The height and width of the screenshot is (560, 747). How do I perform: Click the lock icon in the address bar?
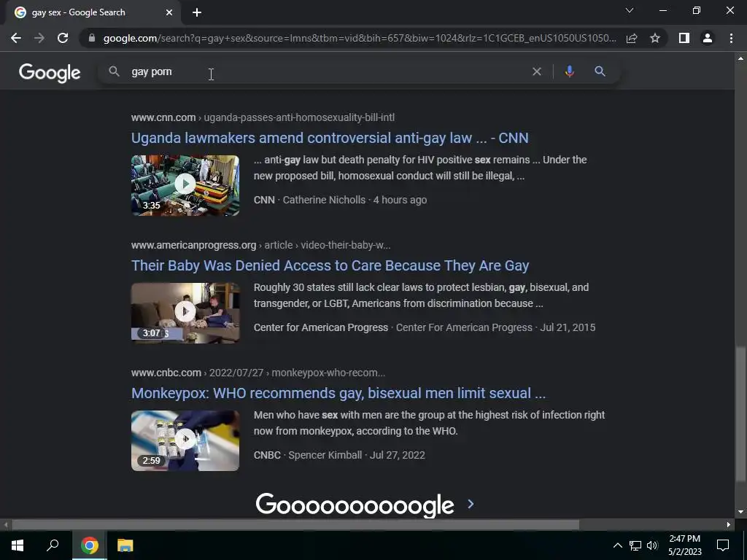pos(91,38)
